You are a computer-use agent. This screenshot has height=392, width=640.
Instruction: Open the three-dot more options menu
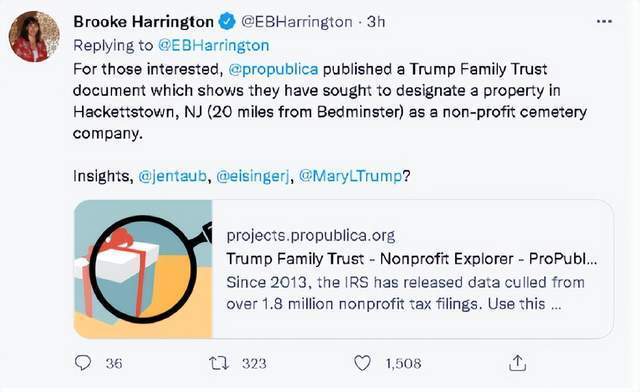click(604, 21)
